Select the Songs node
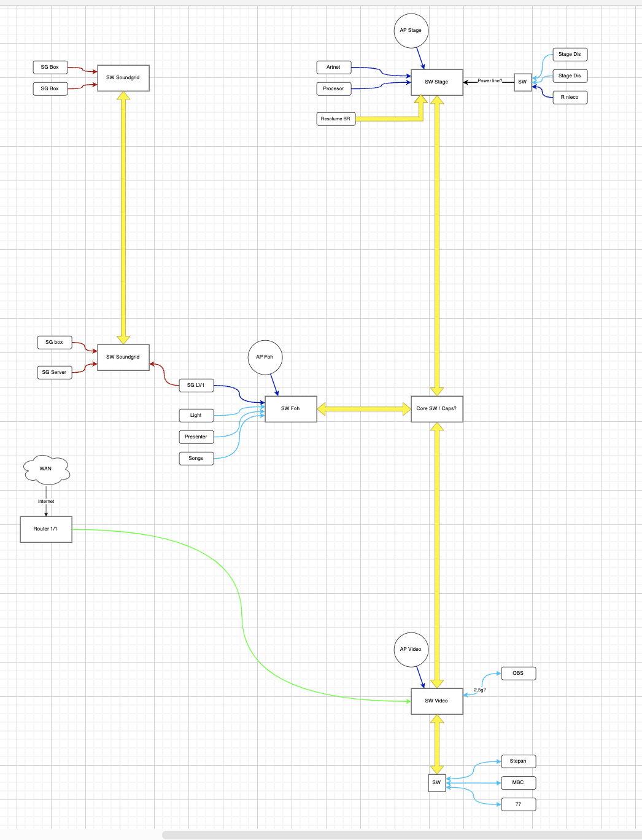Image resolution: width=642 pixels, height=840 pixels. pos(196,459)
